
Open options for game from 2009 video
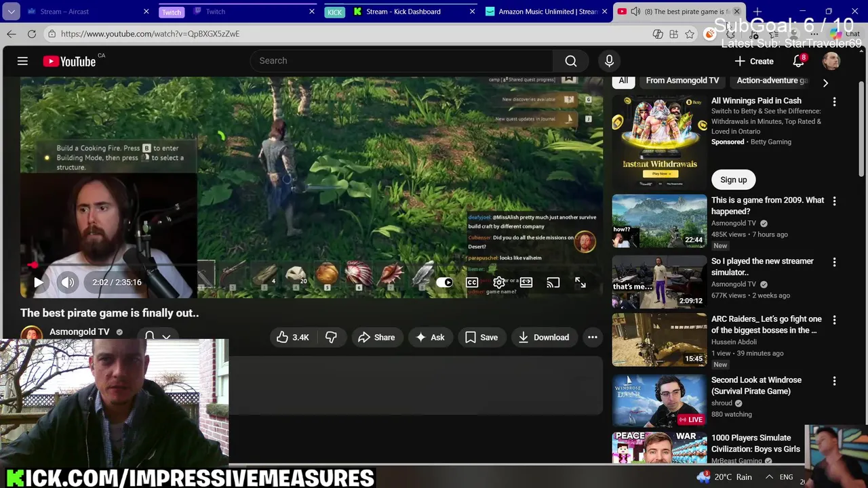pos(835,201)
